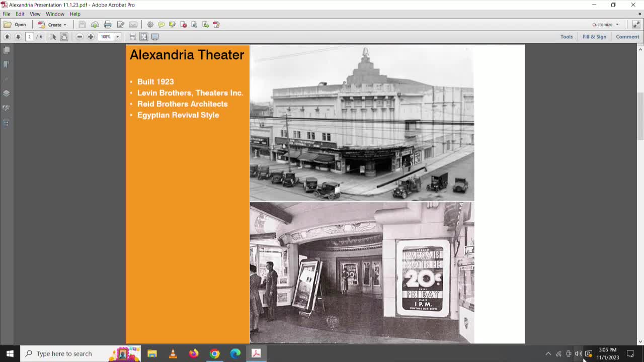Open the Add Sticky Note comment tool
Screen dimensions: 644x362
161,24
